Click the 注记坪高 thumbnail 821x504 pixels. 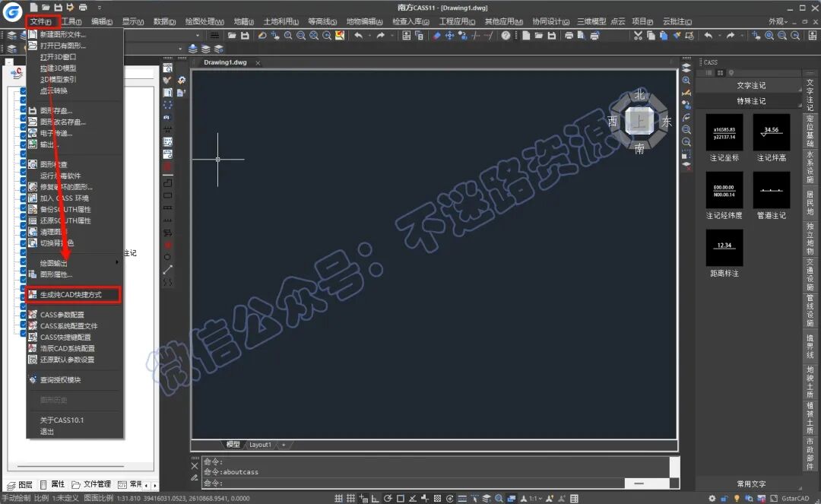tap(772, 132)
